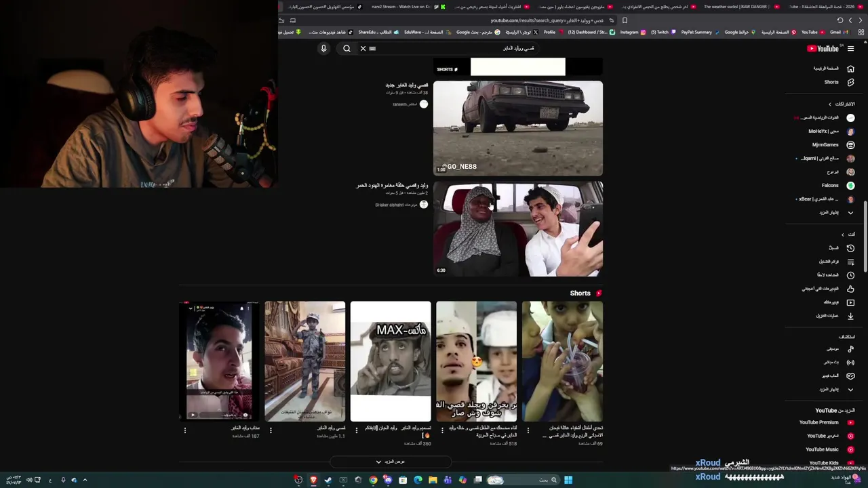Expand the Explore section's show more chevron
Image resolution: width=868 pixels, height=488 pixels.
pos(850,389)
